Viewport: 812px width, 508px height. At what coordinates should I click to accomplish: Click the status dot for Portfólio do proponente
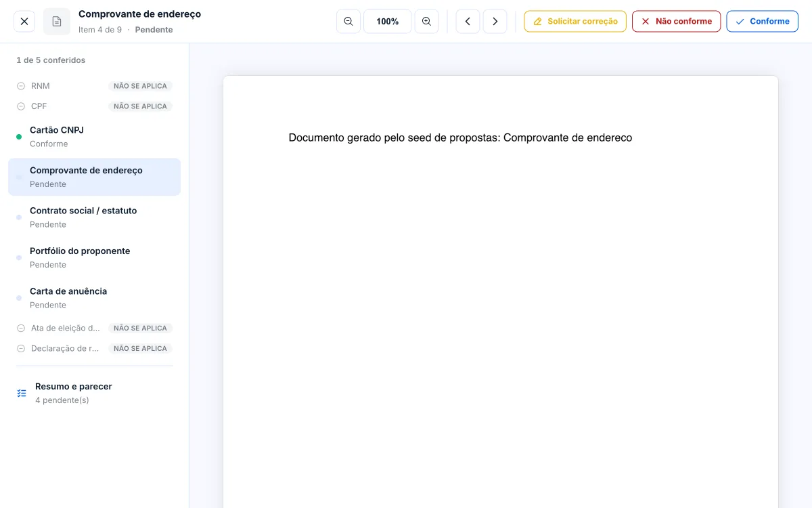19,257
